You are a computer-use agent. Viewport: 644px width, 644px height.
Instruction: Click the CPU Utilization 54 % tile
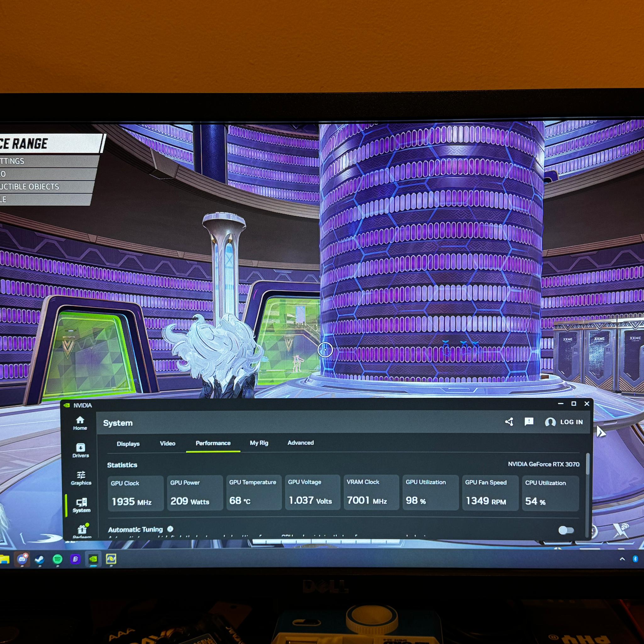(551, 494)
